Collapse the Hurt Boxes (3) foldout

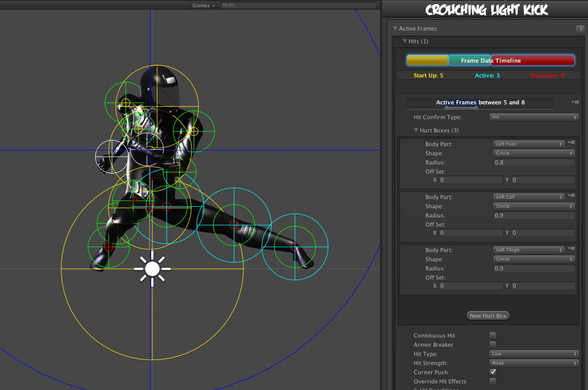coord(416,130)
